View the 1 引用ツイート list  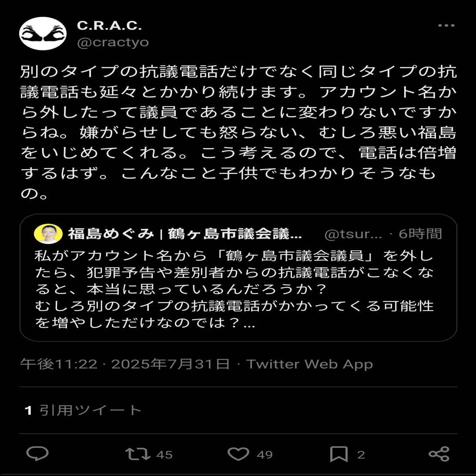click(83, 410)
